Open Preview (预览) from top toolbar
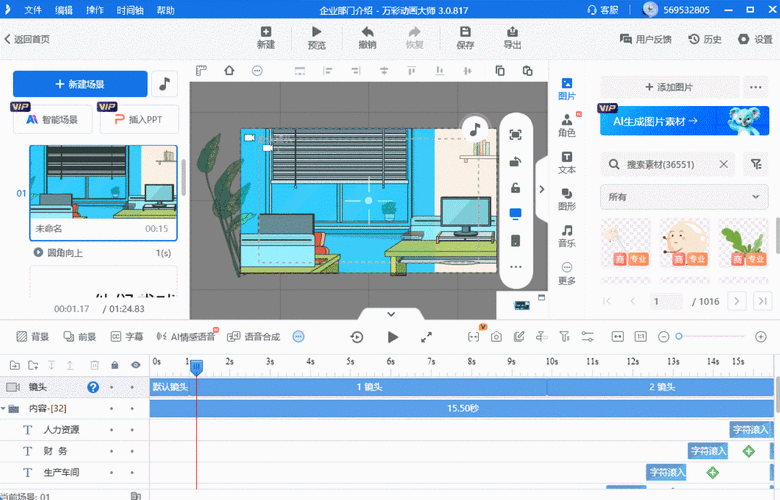 [316, 38]
